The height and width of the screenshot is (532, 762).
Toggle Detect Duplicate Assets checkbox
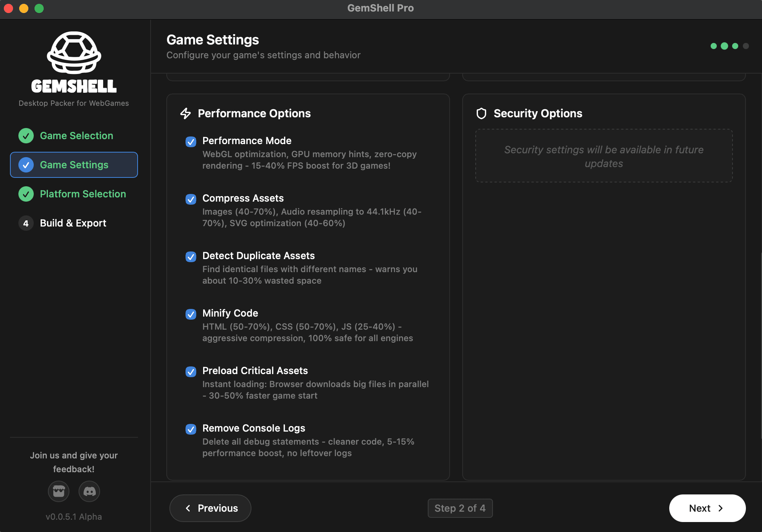point(191,257)
